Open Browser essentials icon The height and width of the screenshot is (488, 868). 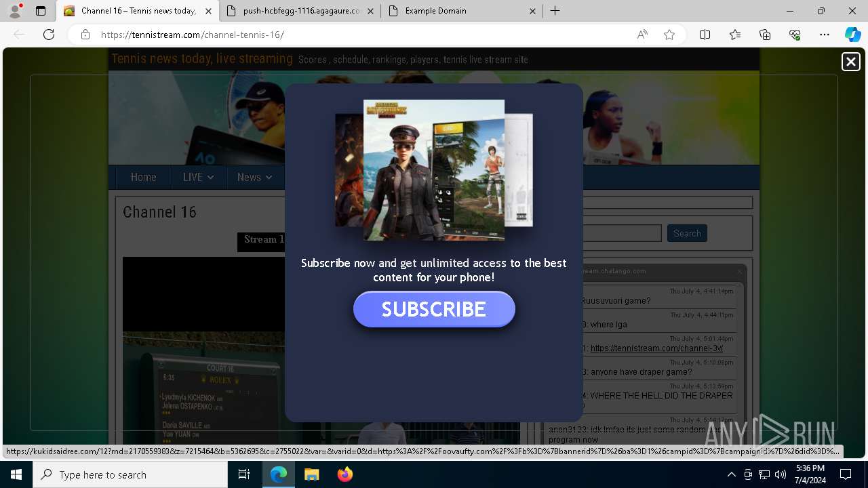[795, 35]
